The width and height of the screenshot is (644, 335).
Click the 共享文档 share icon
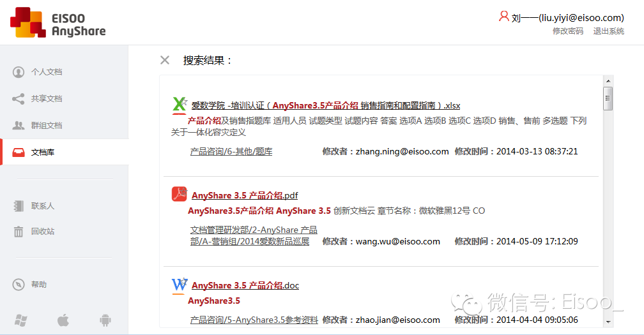[19, 98]
